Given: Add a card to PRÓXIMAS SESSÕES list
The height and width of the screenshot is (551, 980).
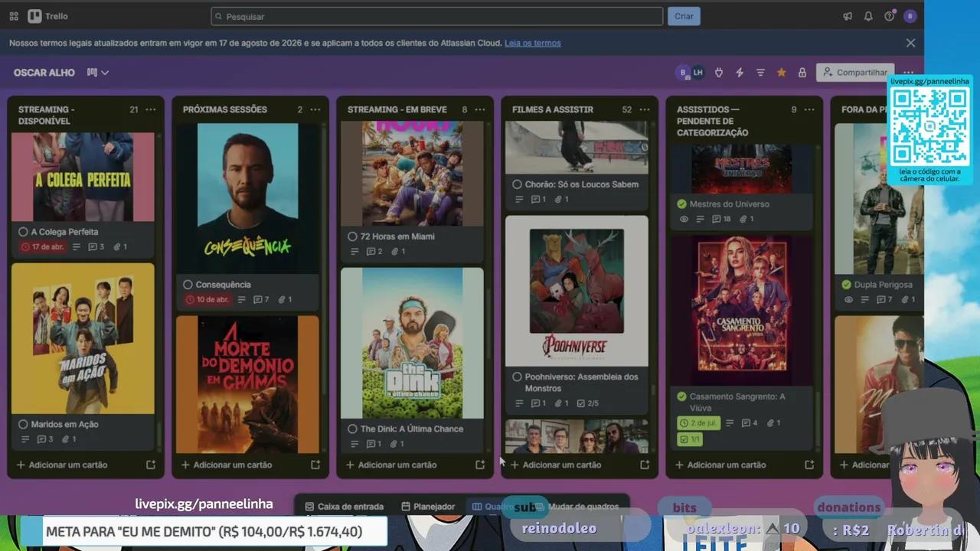Looking at the screenshot, I should (227, 465).
